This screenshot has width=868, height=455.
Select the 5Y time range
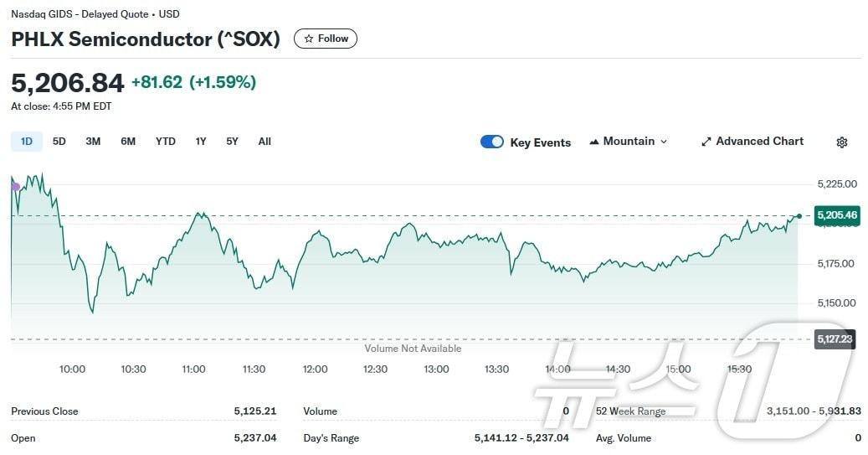coord(232,142)
